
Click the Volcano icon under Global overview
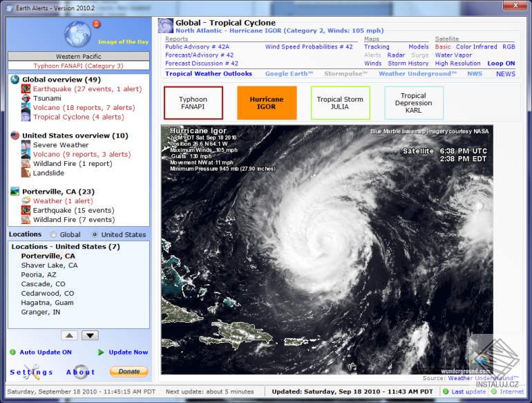26,108
